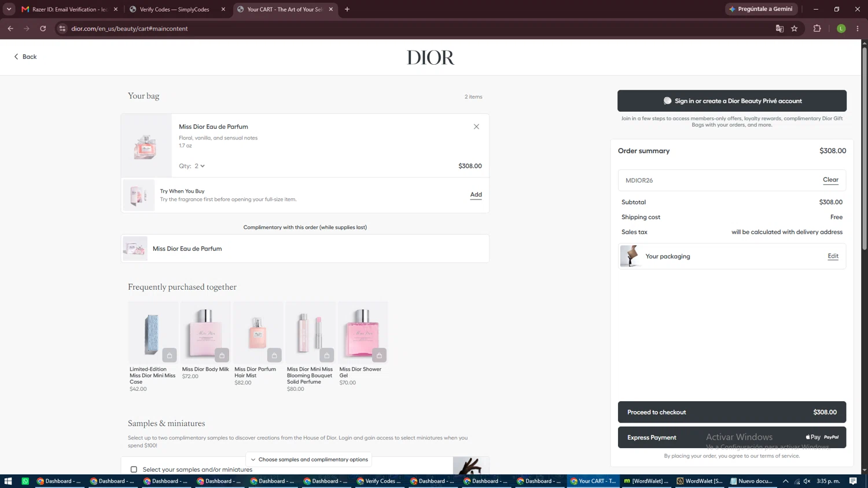Click the taskbar clock showing 3:35 p. m.
868x488 pixels.
(829, 481)
